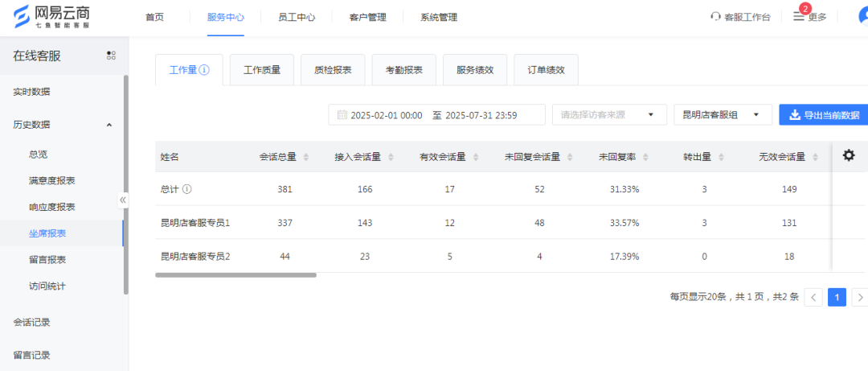The width and height of the screenshot is (868, 371).
Task: Open the 客服工作台 headset icon
Action: pyautogui.click(x=716, y=17)
